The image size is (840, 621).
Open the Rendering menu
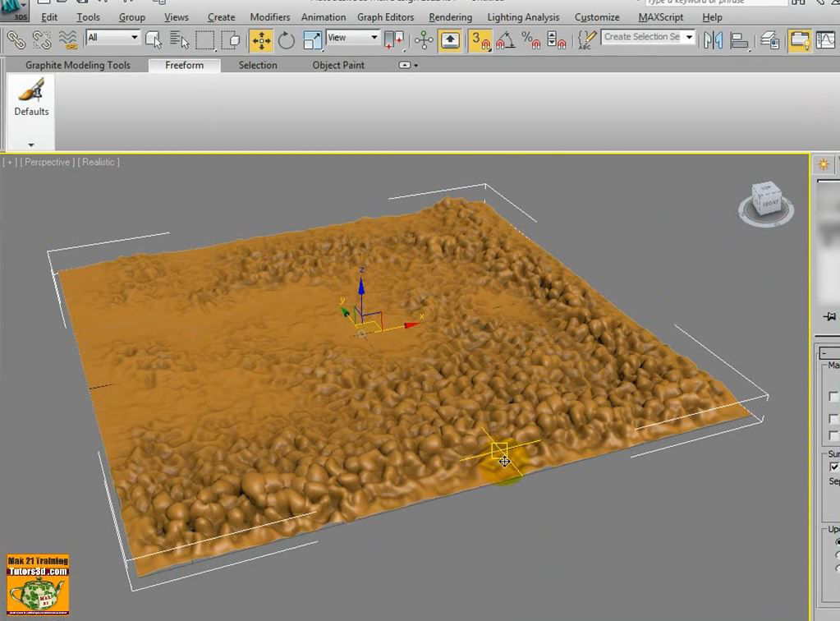[x=450, y=16]
